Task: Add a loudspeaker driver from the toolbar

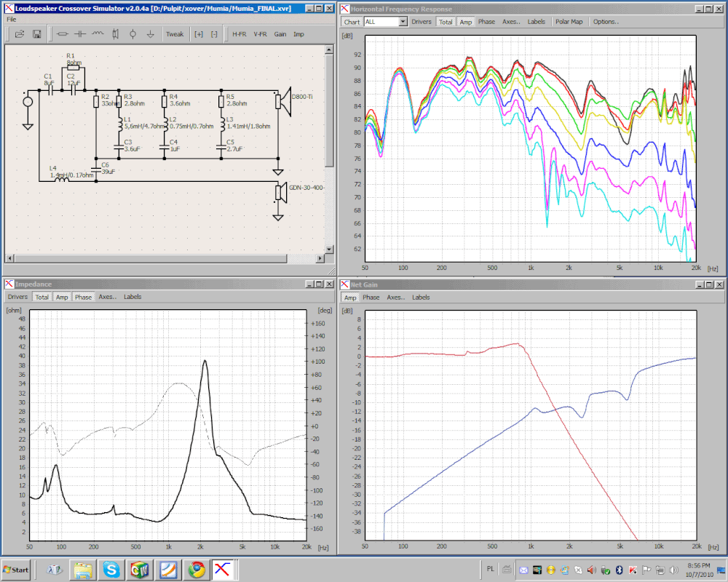Action: 115,34
